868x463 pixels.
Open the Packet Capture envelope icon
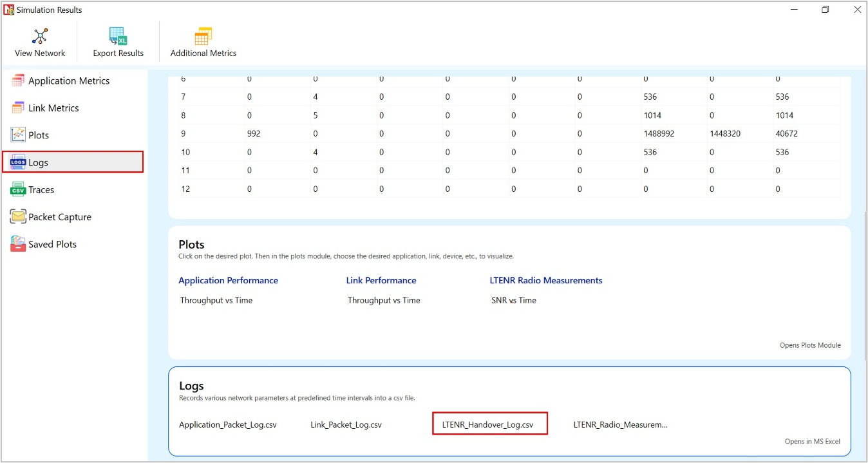(18, 217)
